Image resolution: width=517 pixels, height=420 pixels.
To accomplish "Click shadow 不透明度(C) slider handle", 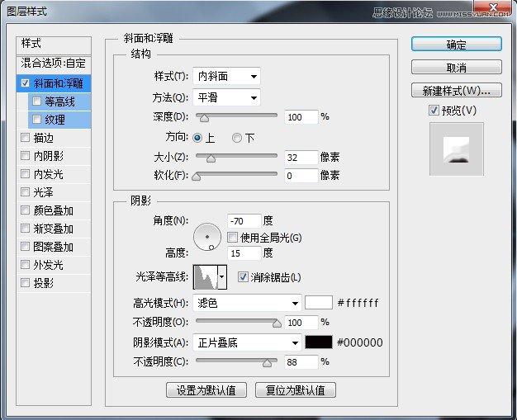I will pyautogui.click(x=267, y=363).
